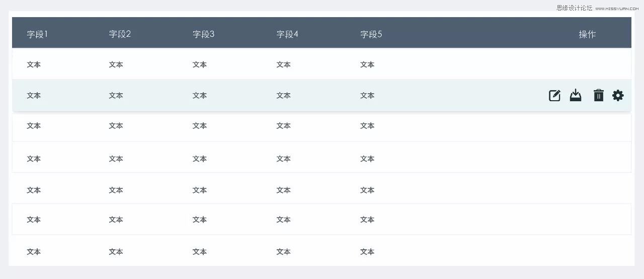This screenshot has width=644, height=279.
Task: Click 文本 in last row under 字段2
Action: pyautogui.click(x=116, y=252)
